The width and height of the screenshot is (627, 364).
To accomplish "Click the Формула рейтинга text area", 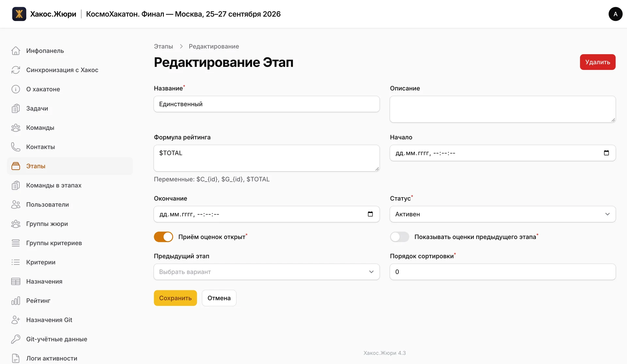I will [266, 158].
